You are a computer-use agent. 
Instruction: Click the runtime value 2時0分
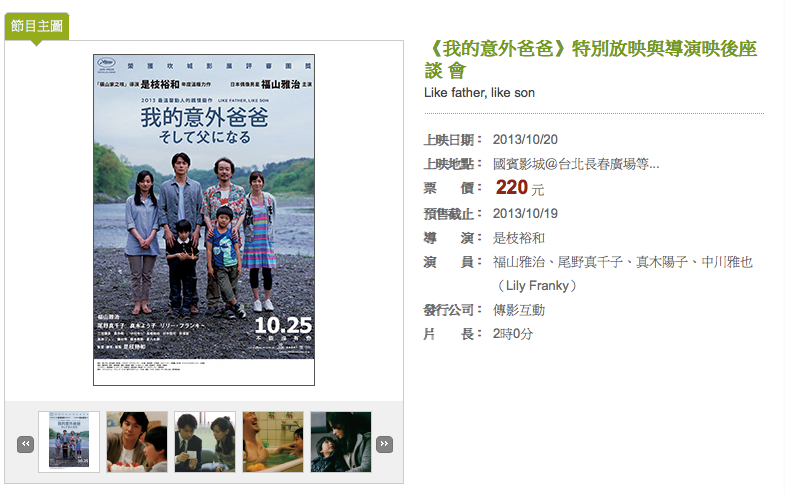[x=513, y=334]
